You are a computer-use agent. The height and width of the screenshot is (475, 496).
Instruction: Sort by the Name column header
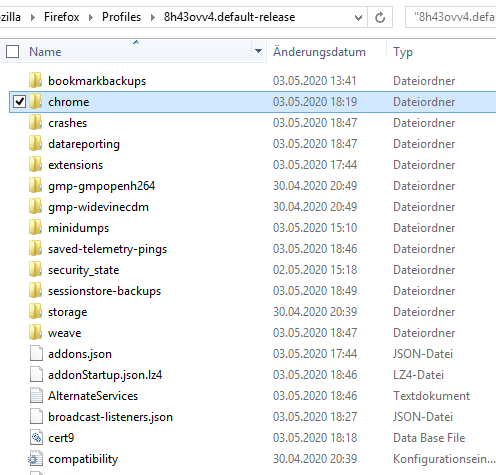coord(45,52)
